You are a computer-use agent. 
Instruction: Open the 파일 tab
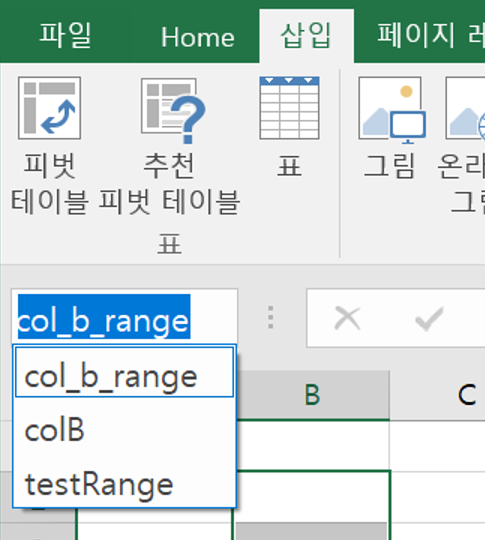[65, 35]
